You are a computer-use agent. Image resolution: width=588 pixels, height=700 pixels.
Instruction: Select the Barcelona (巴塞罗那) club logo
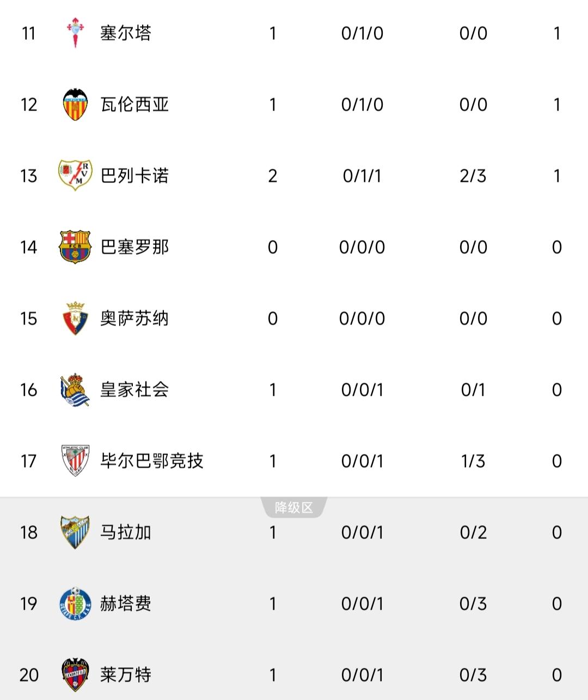pos(75,247)
